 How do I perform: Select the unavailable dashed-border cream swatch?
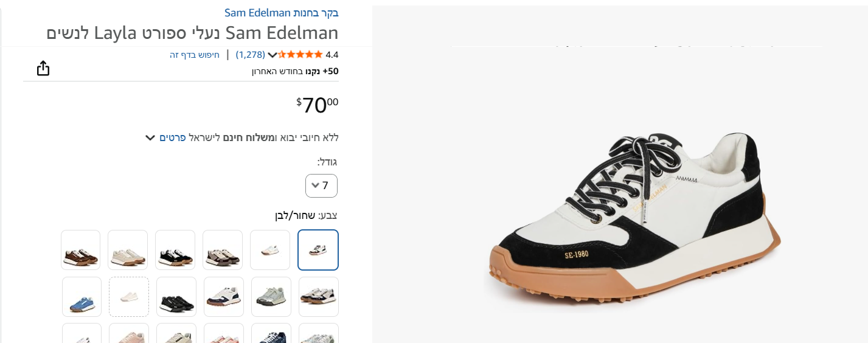[129, 297]
